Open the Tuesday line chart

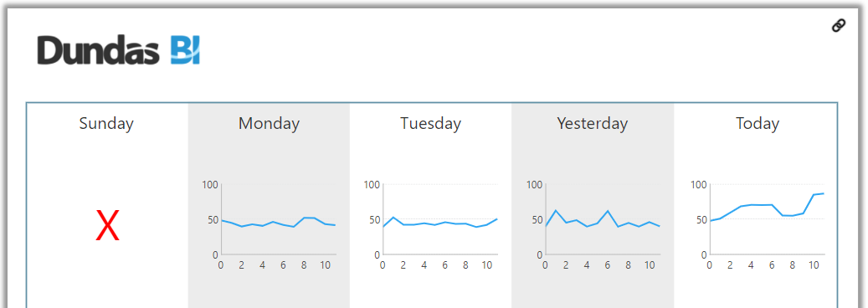pyautogui.click(x=431, y=225)
